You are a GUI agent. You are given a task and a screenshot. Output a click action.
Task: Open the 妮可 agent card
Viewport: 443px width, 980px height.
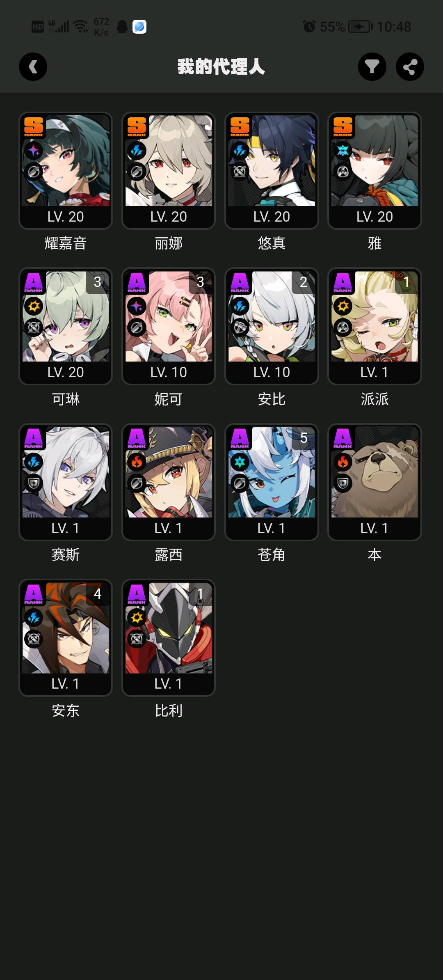click(x=169, y=326)
